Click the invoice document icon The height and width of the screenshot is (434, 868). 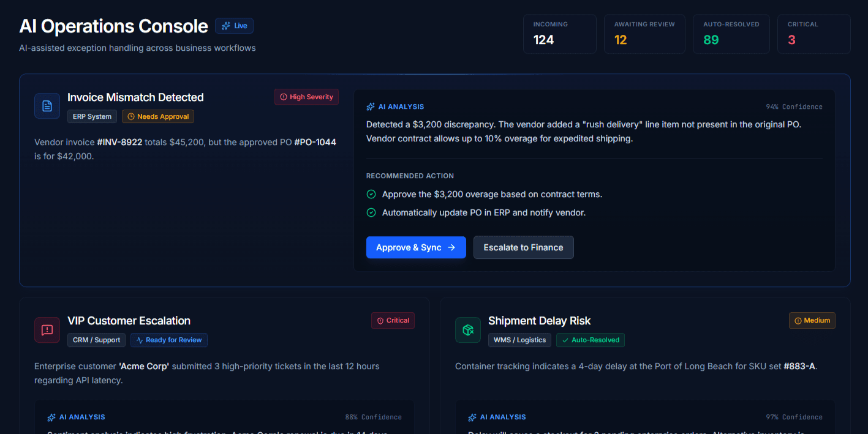[x=47, y=106]
